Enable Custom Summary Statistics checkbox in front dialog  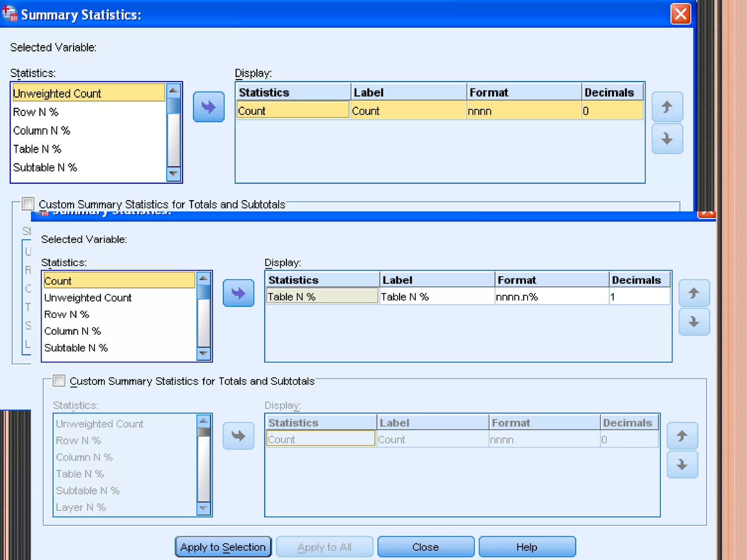coord(59,381)
